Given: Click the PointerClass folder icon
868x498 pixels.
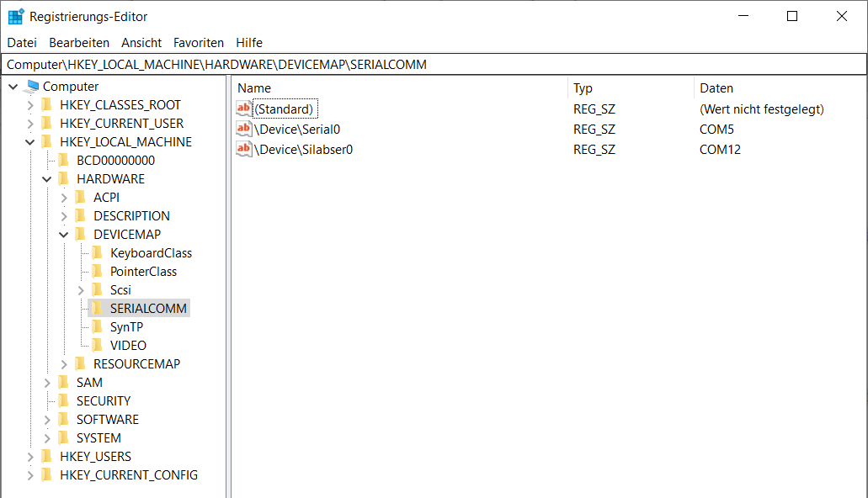Looking at the screenshot, I should 97,272.
